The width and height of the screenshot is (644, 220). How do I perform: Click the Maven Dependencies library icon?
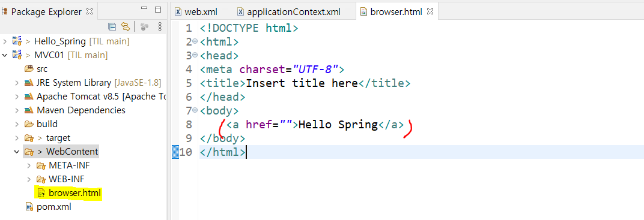click(29, 110)
